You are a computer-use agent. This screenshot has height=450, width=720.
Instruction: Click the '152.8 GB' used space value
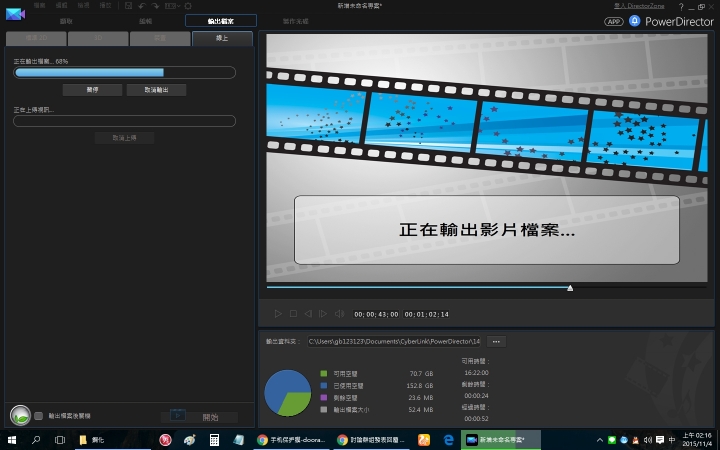pos(420,386)
